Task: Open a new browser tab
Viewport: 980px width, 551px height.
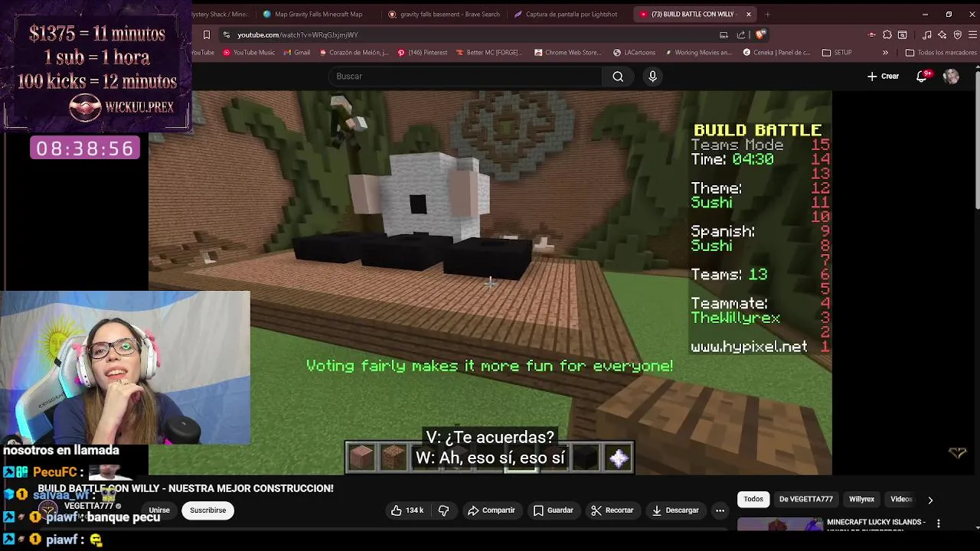Action: pos(768,14)
